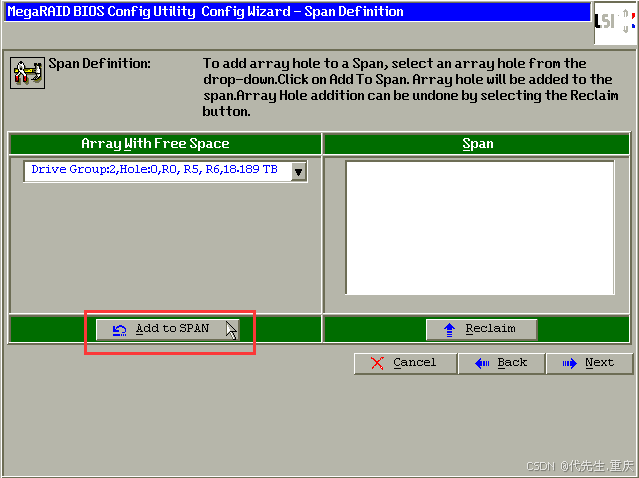Select Drive Group:2 Hole:0 entry text
This screenshot has height=478, width=639.
(154, 170)
